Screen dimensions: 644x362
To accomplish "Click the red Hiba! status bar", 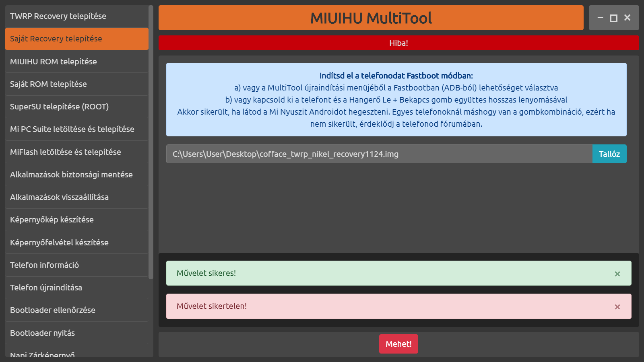I will [x=398, y=43].
